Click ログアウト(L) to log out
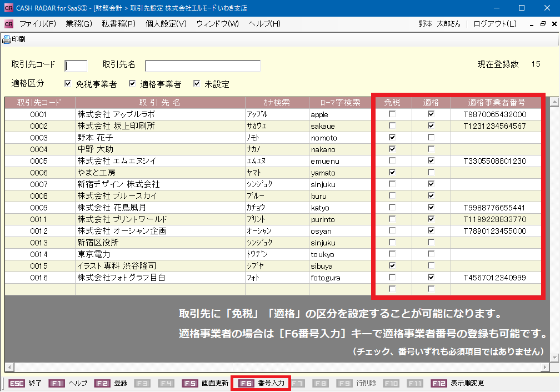The width and height of the screenshot is (560, 392). (x=495, y=24)
